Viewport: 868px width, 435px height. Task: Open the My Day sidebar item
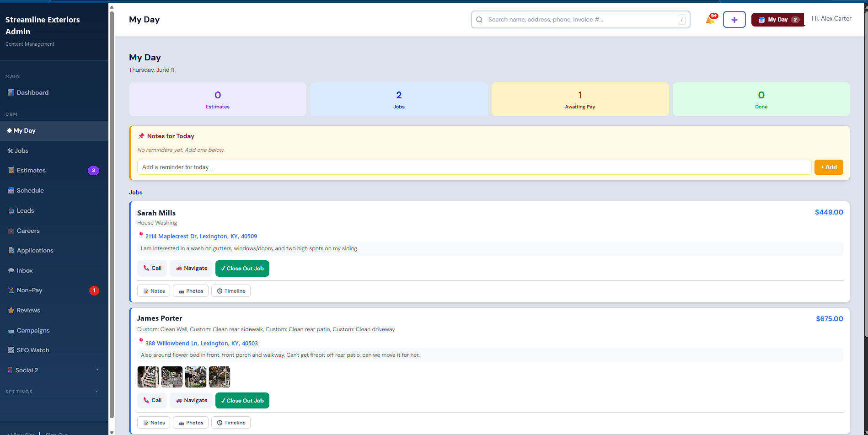(x=54, y=131)
